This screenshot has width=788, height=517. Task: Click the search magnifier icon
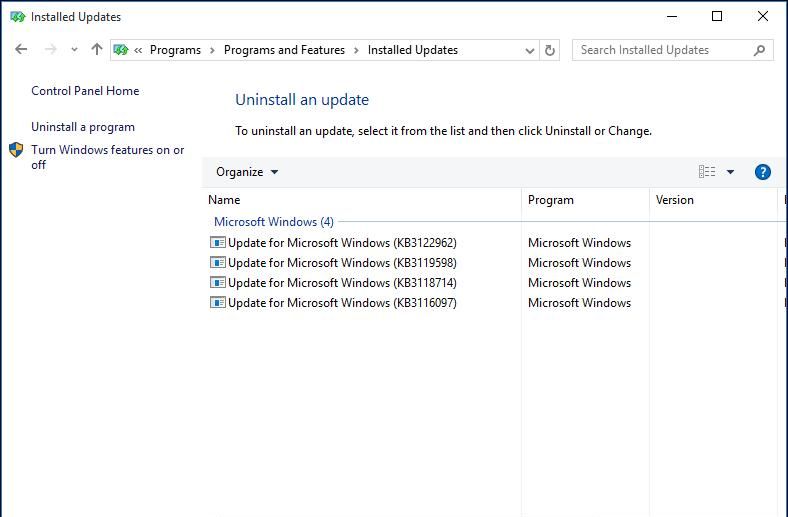(759, 50)
